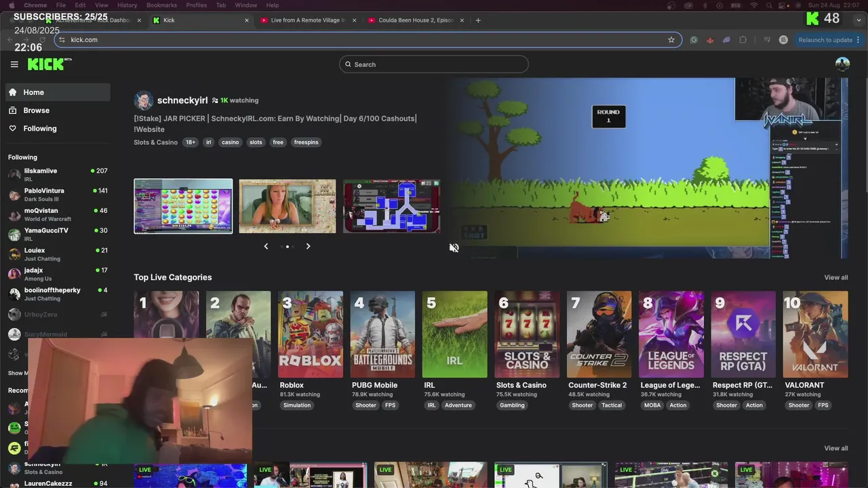Open the Counter-Strike 2 category card
Image resolution: width=868 pixels, height=488 pixels.
(x=599, y=335)
